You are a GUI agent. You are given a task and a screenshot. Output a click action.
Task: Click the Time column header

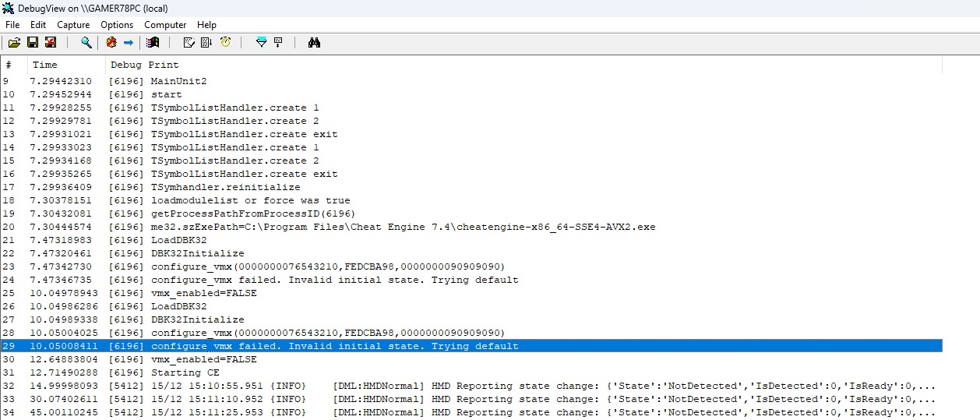[45, 65]
